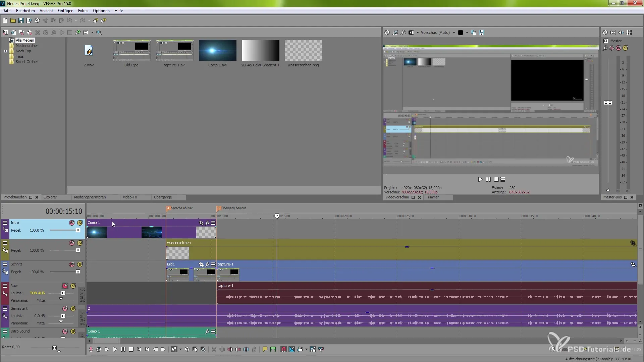The width and height of the screenshot is (644, 362).
Task: Open the preview overlays grid dropdown arrow
Action: (467, 33)
